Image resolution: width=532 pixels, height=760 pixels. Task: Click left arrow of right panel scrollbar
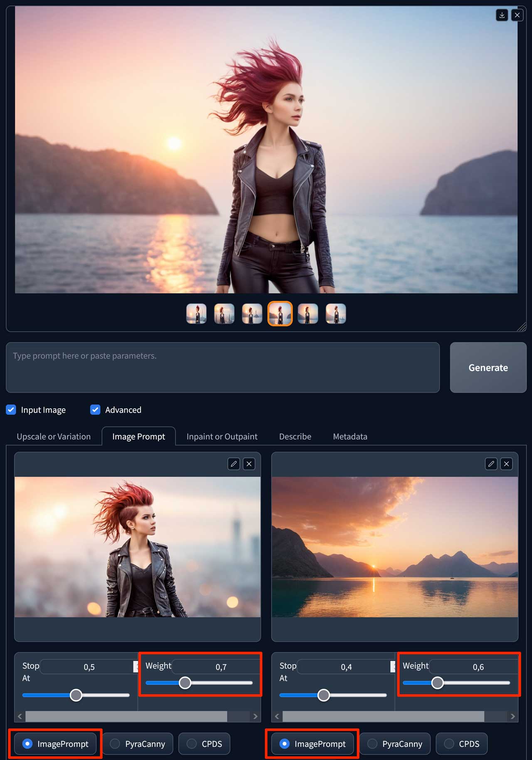[277, 716]
